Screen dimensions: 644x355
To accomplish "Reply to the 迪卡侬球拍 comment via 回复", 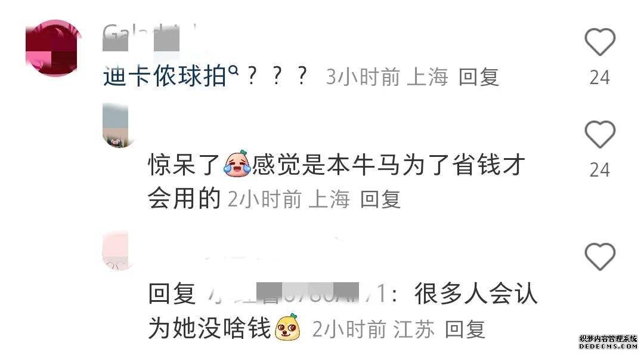I will click(x=478, y=77).
